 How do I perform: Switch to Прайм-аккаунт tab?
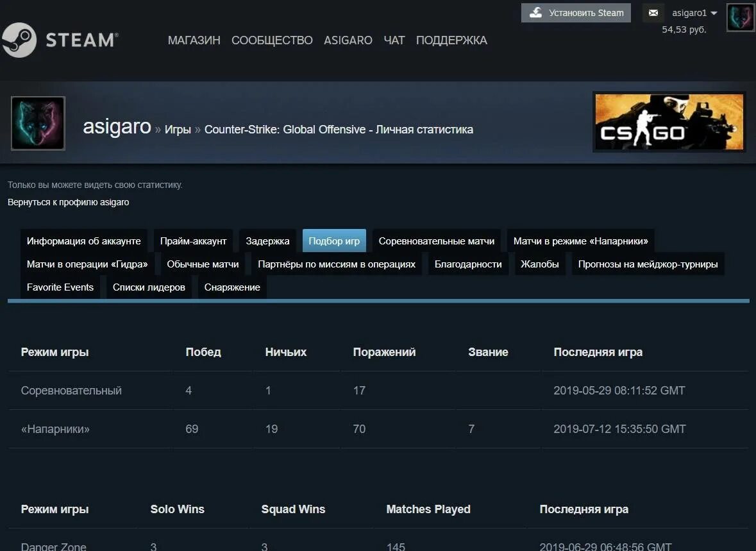(x=194, y=241)
